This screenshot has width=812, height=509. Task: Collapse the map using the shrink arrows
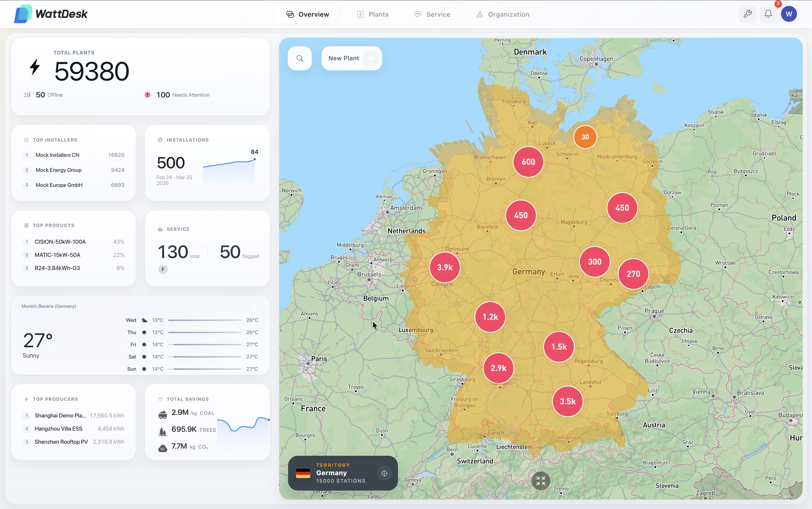[541, 480]
